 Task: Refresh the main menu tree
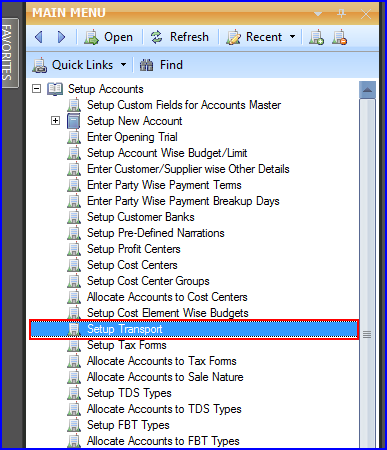(x=179, y=37)
